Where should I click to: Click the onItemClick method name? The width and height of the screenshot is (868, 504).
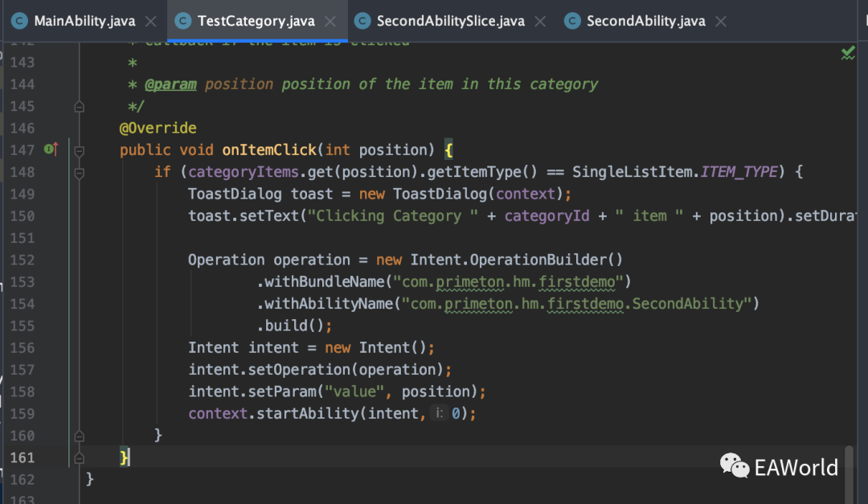click(269, 150)
